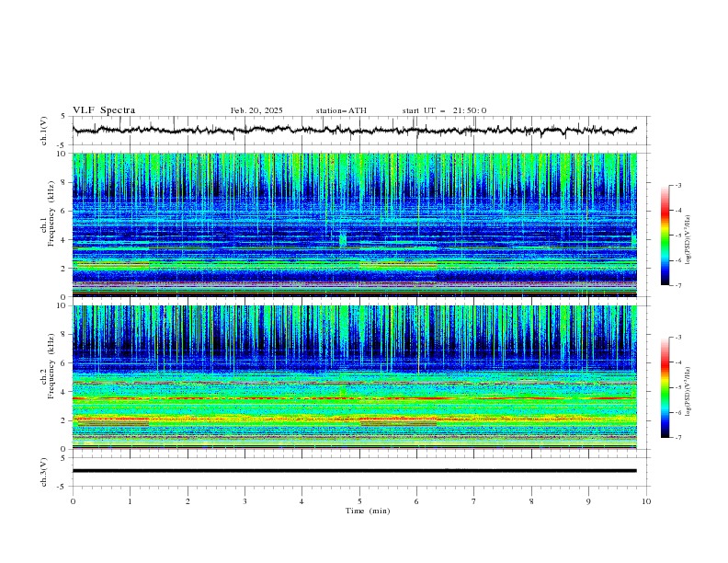Select the "Feb. 20, 2025" date label

[256, 110]
